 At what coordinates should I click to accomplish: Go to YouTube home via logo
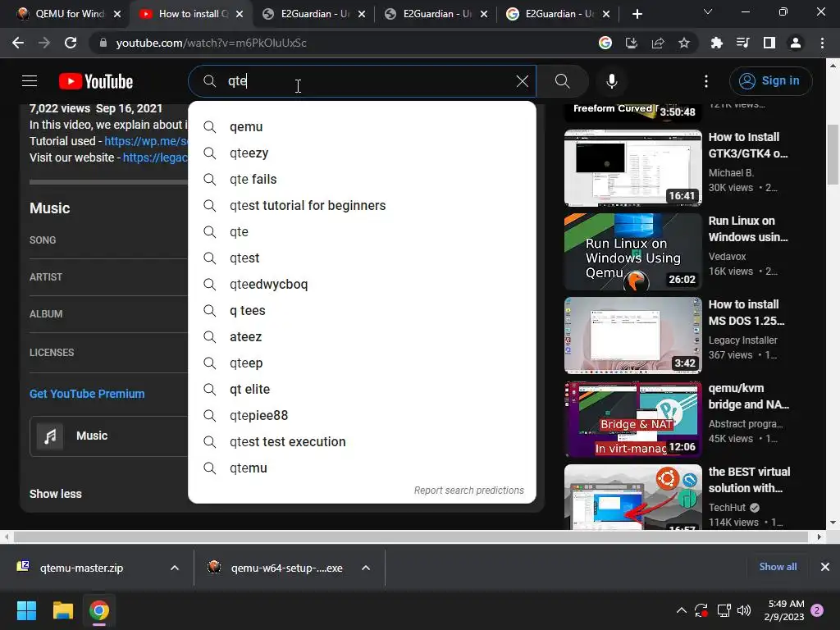tap(96, 81)
